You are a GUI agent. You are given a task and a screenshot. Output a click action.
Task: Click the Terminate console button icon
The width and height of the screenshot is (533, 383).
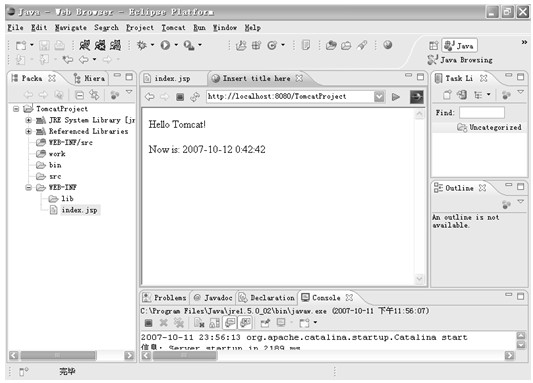pyautogui.click(x=148, y=323)
